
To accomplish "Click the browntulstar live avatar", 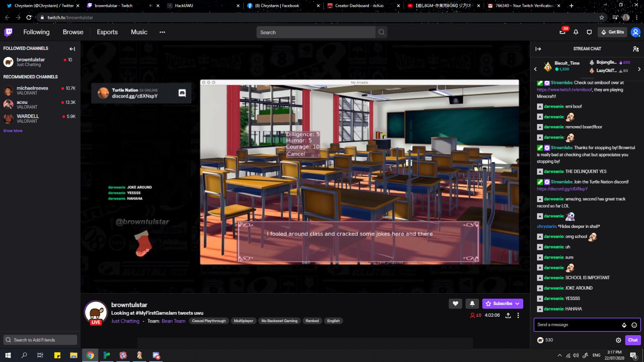I will 96,313.
